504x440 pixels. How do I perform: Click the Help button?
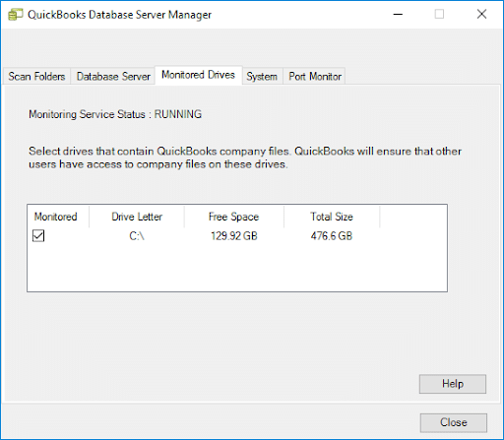tap(453, 384)
